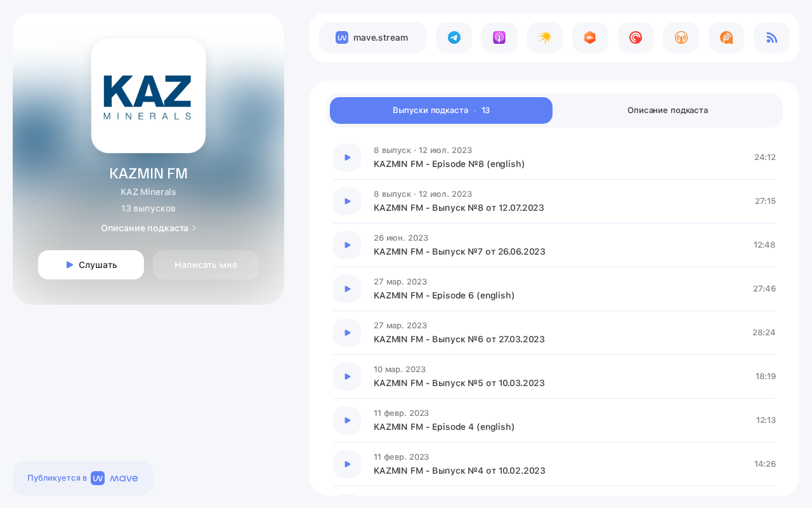
Task: Play Выпуск №8 от 12.07.2023
Action: point(347,201)
